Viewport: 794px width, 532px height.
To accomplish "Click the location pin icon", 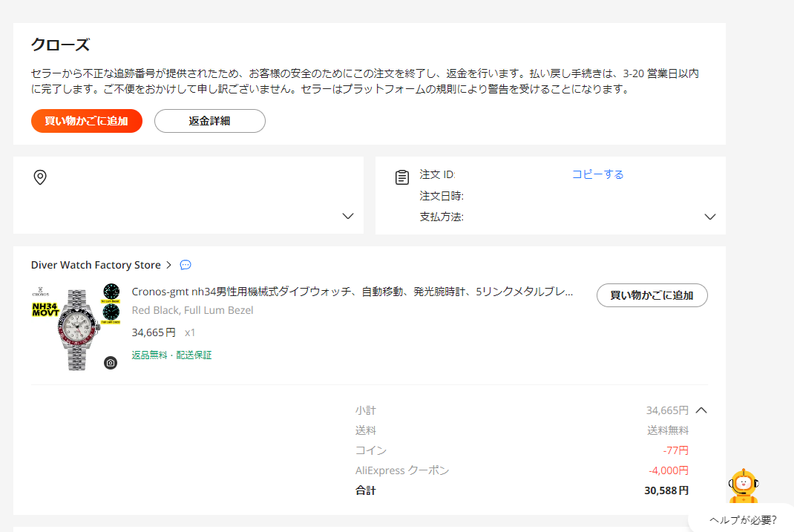I will tap(40, 177).
